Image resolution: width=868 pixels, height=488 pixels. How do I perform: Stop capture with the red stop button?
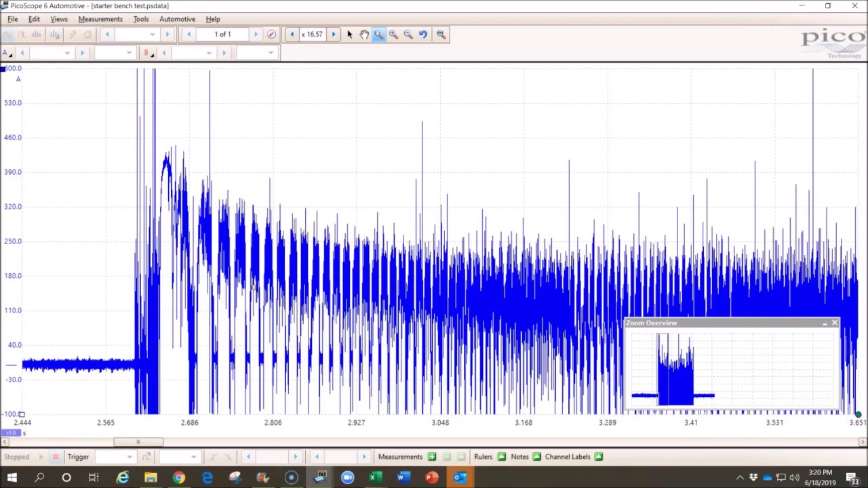pos(56,457)
